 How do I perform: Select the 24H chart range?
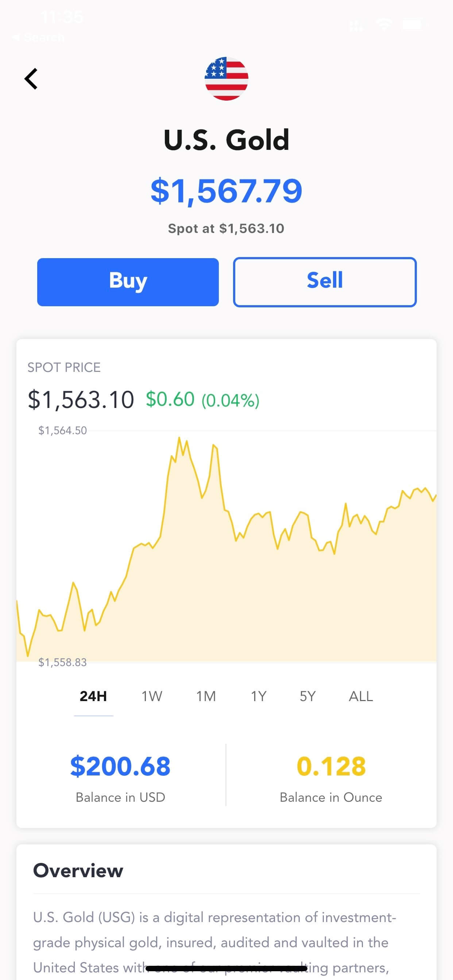[x=93, y=696]
